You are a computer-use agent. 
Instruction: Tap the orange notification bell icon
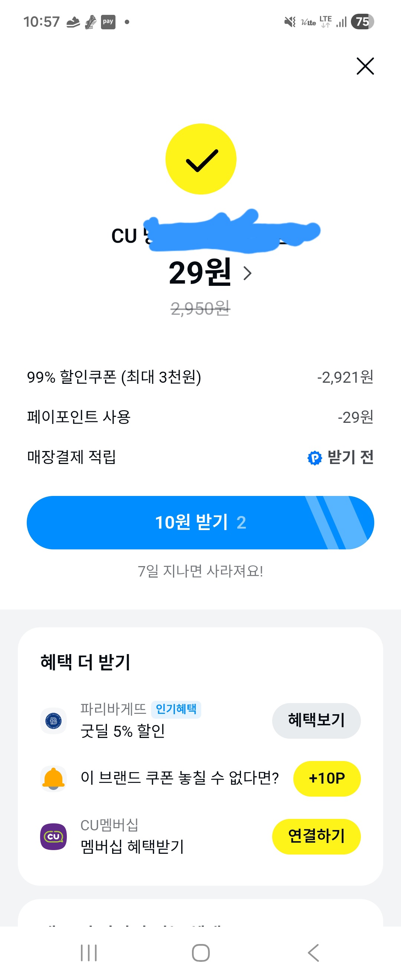point(53,778)
